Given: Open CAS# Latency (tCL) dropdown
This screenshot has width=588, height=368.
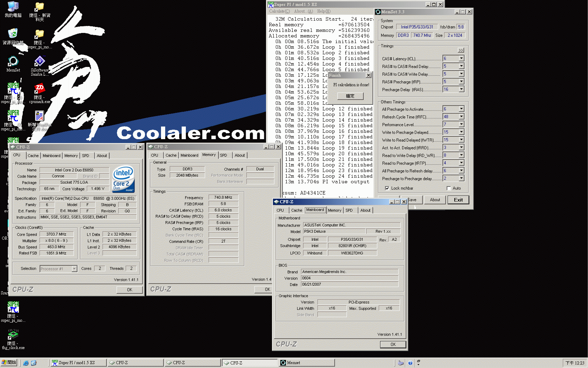Looking at the screenshot, I should click(461, 59).
